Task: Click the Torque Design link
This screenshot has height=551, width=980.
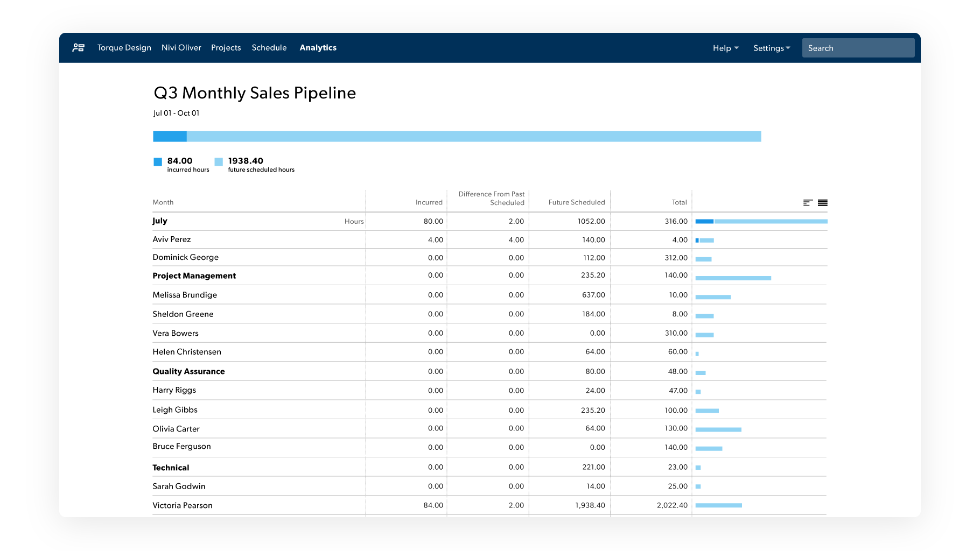Action: pyautogui.click(x=124, y=48)
